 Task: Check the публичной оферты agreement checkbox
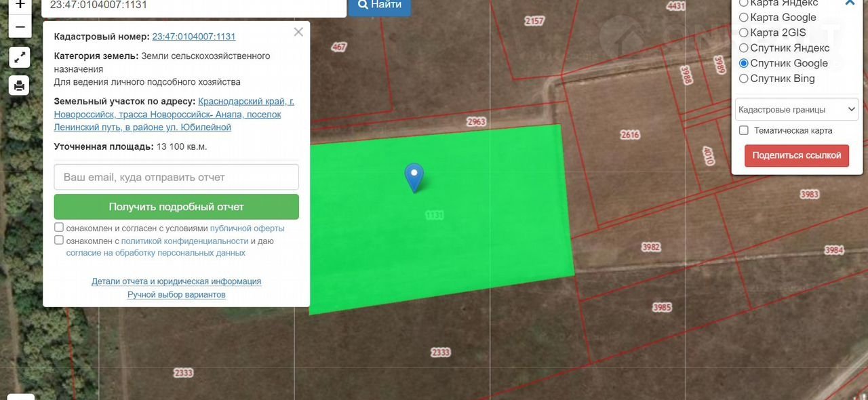59,228
